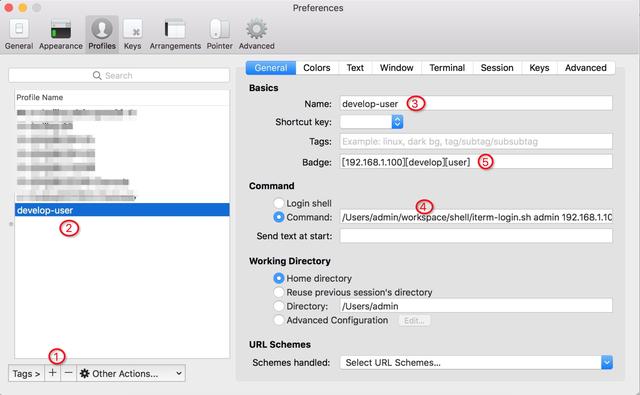Add a new profile with plus button
640x395 pixels.
52,373
